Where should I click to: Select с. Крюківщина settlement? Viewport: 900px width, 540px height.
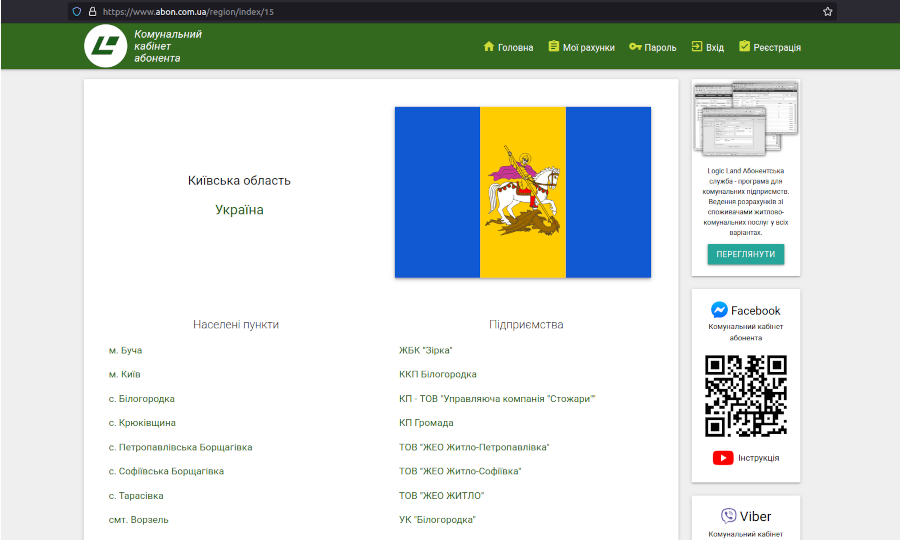(142, 423)
